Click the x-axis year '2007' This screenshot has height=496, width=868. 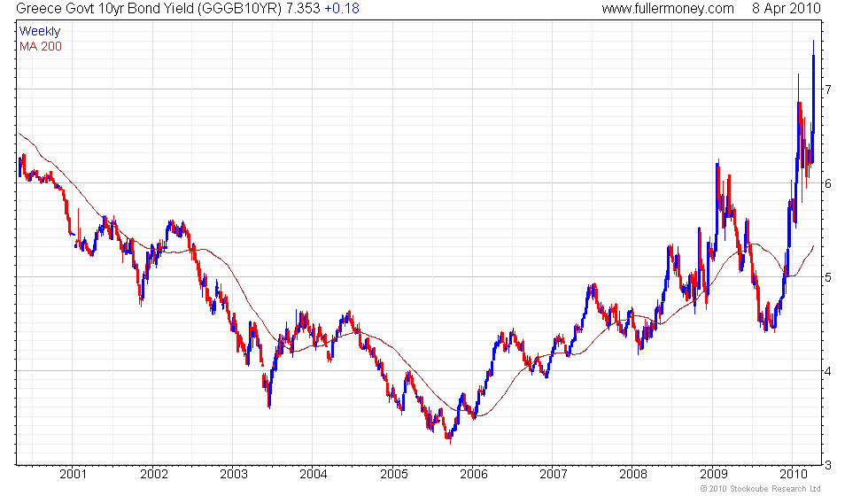tap(554, 475)
